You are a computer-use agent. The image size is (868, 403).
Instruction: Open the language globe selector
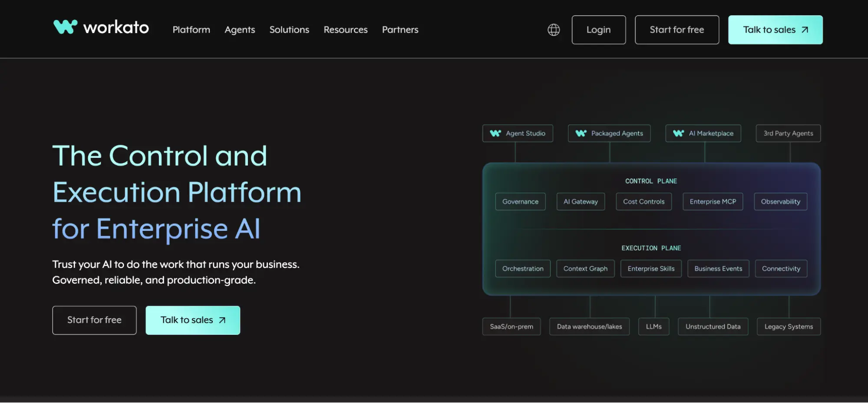point(554,30)
